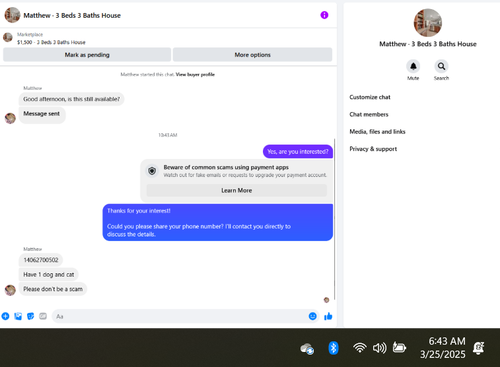
Task: Select the "Yes, are you interested?" message
Action: 298,152
